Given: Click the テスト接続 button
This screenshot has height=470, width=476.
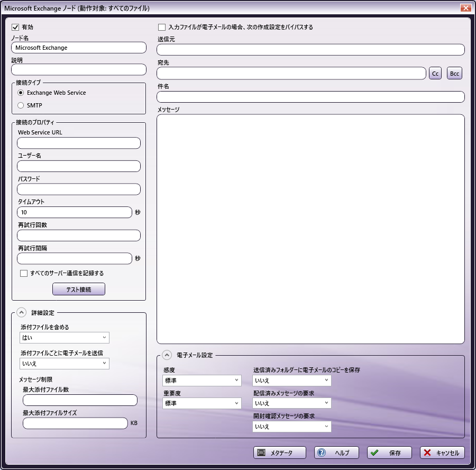Looking at the screenshot, I should (79, 289).
